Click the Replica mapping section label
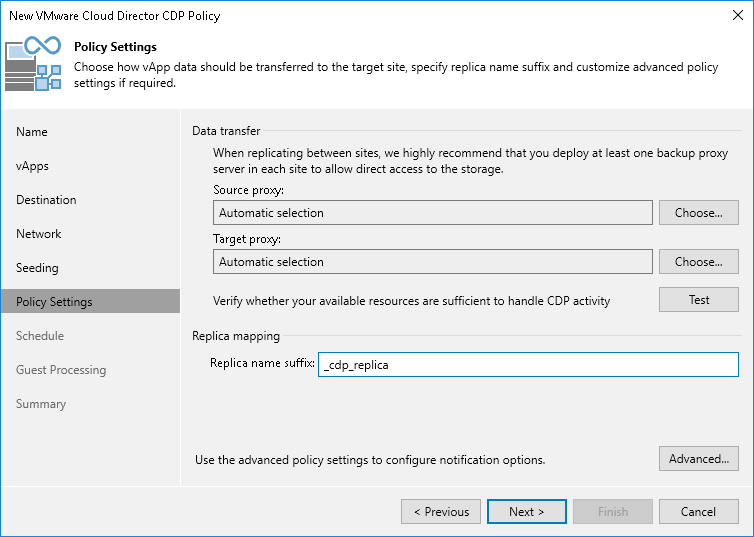The image size is (754, 537). pyautogui.click(x=236, y=336)
